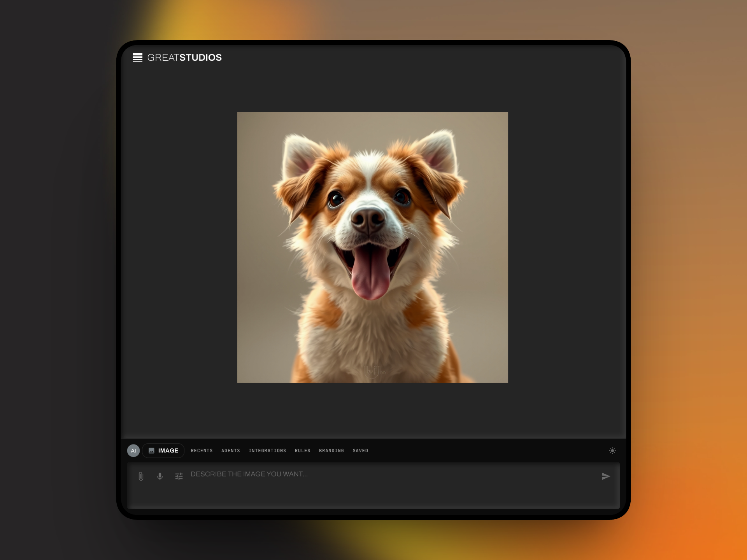
Task: Switch to the AGENTS tab
Action: pyautogui.click(x=231, y=451)
